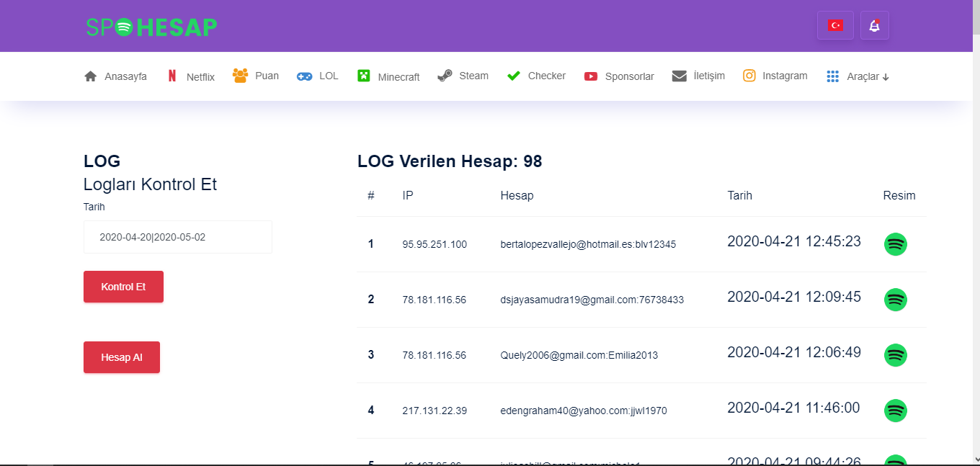980x466 pixels.
Task: Click the Puan users icon
Action: tap(241, 76)
